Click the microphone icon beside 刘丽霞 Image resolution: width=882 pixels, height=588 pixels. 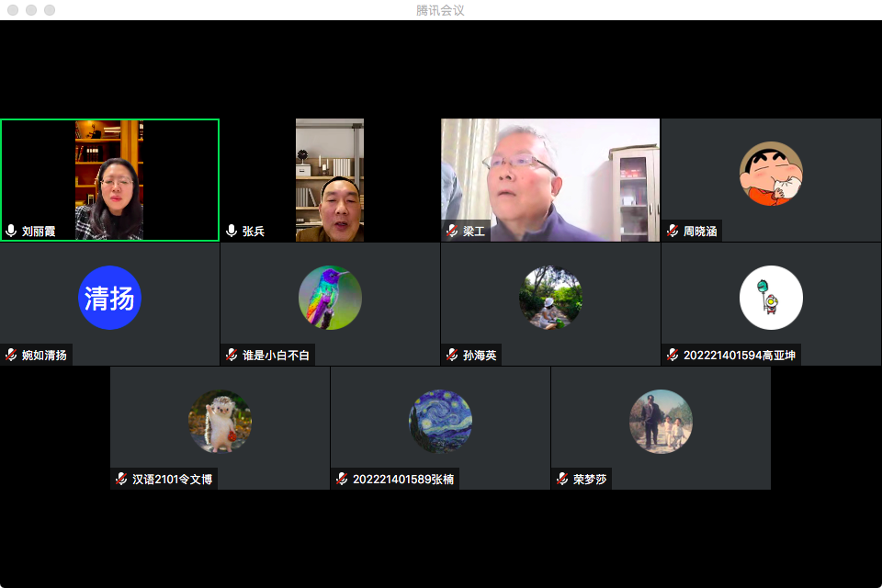click(x=11, y=232)
